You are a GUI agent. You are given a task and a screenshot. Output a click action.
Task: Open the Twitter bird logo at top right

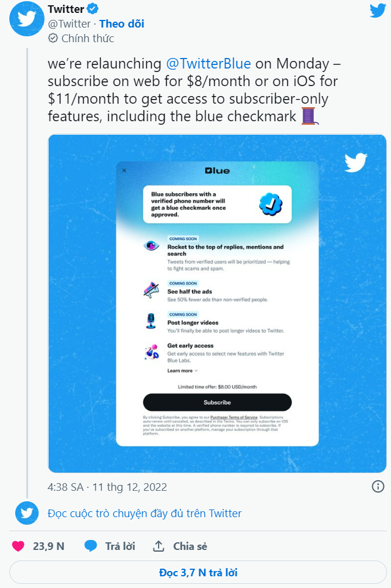378,11
